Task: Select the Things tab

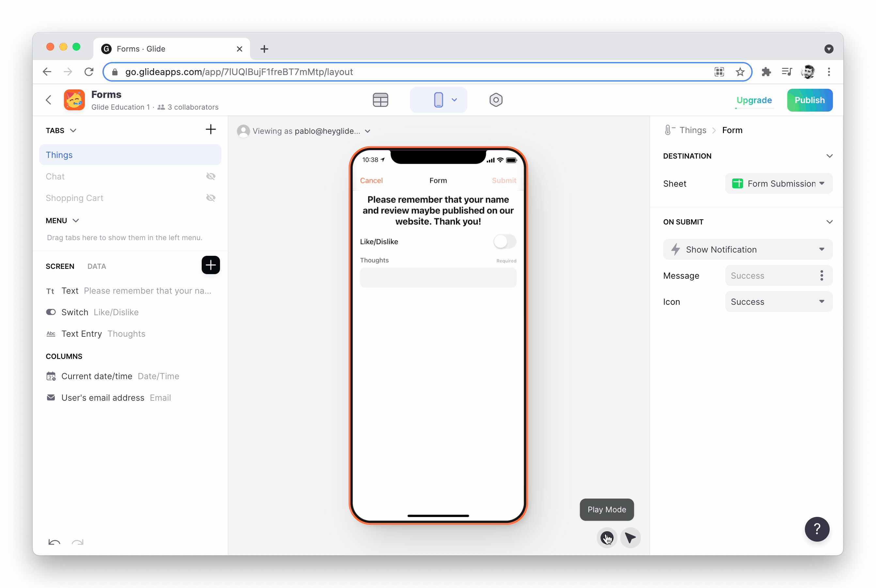Action: (130, 155)
